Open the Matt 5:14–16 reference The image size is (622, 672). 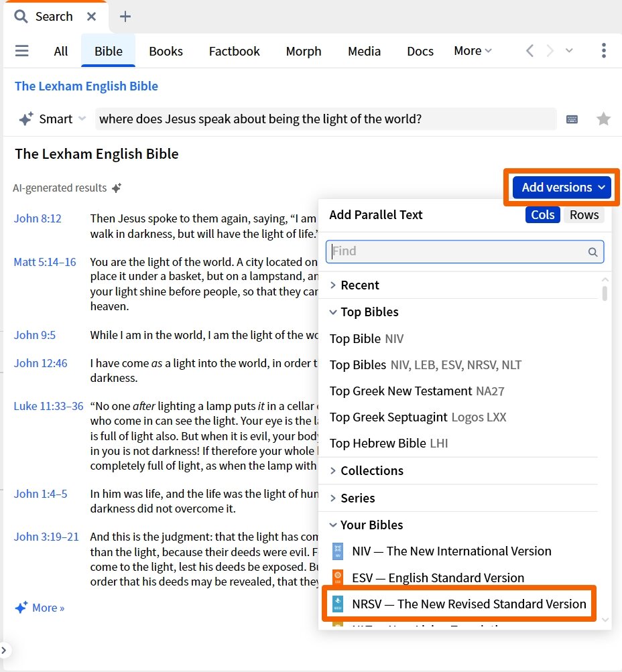tap(45, 262)
